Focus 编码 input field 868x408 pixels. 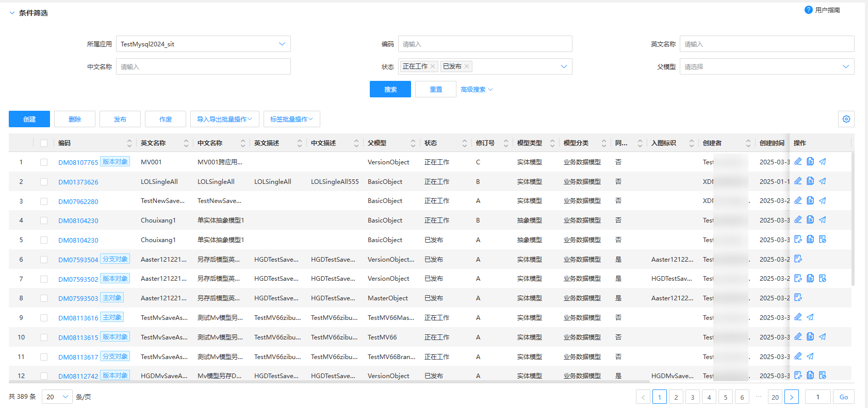point(485,44)
